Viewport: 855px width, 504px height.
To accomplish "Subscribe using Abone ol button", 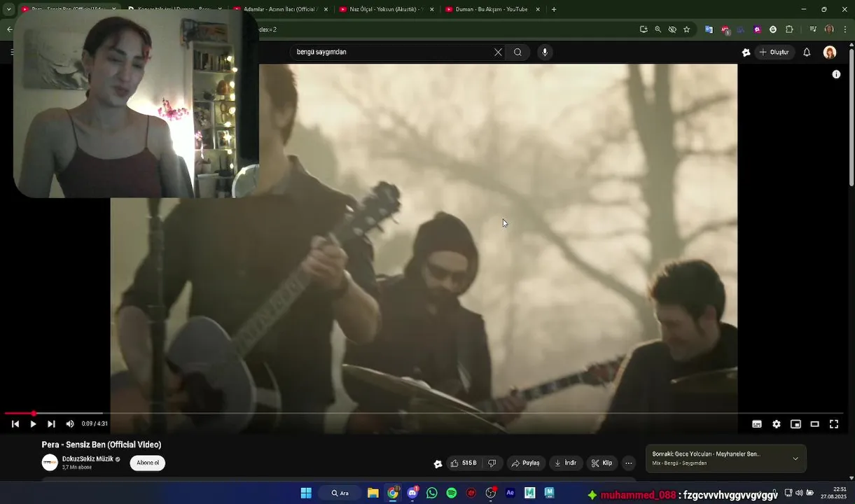I will coord(148,463).
